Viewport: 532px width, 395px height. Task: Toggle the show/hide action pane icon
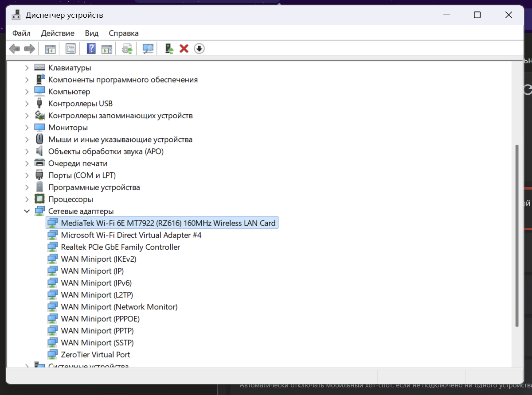coord(107,49)
